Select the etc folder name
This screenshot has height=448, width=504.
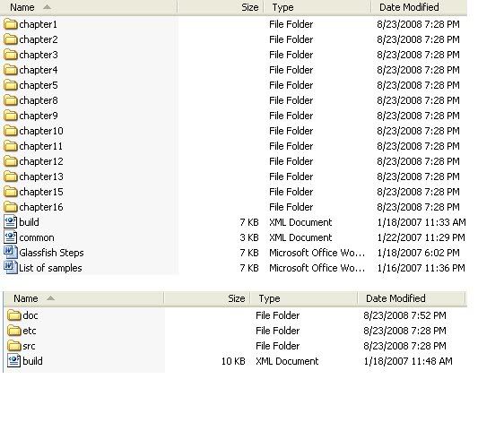click(30, 331)
